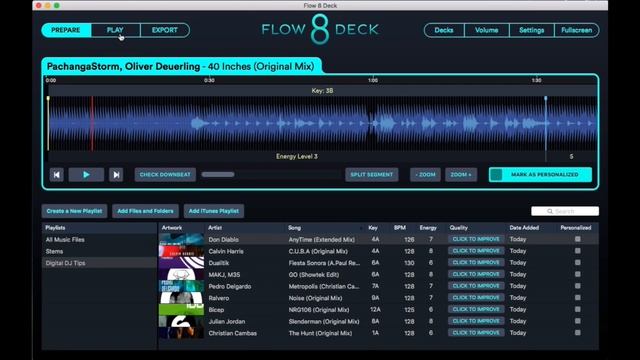640x360 pixels.
Task: Select the All Music Files playlist
Action: [x=99, y=240]
